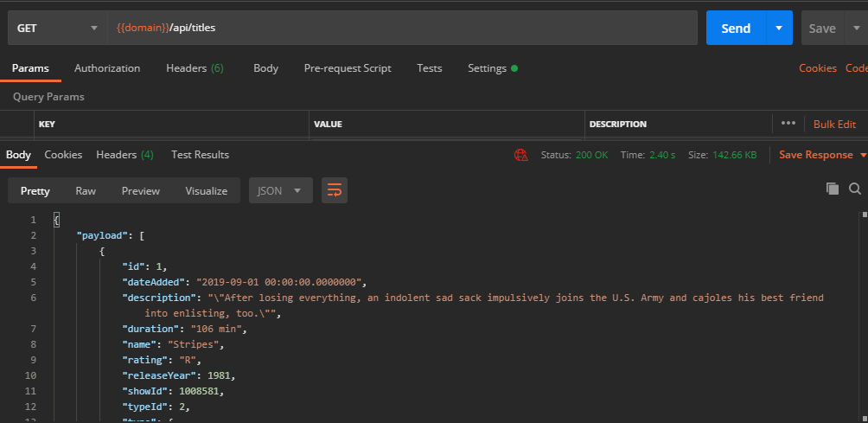Click the 200 OK status text

(591, 155)
